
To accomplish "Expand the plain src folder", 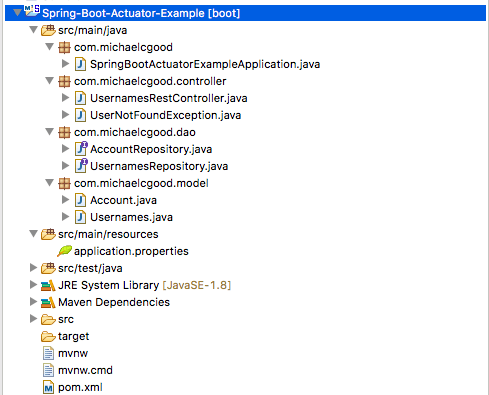I will point(33,319).
